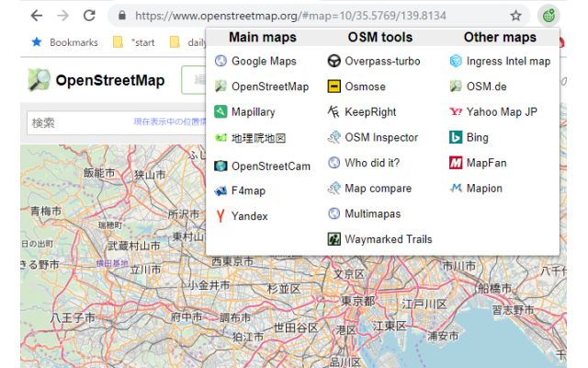Click the 検索 search field
This screenshot has width=588, height=368.
click(117, 122)
